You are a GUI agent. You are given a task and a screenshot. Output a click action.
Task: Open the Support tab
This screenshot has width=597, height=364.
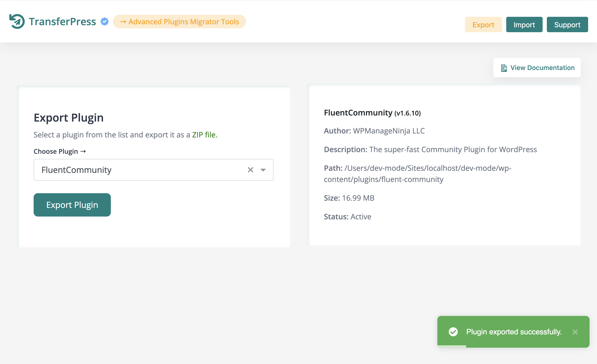click(x=567, y=24)
